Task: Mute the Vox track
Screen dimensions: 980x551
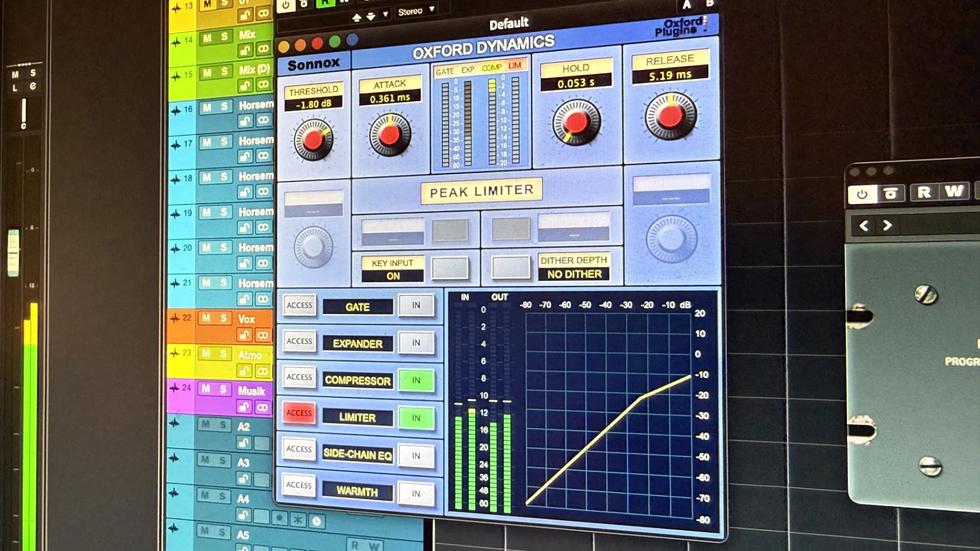Action: tap(206, 318)
